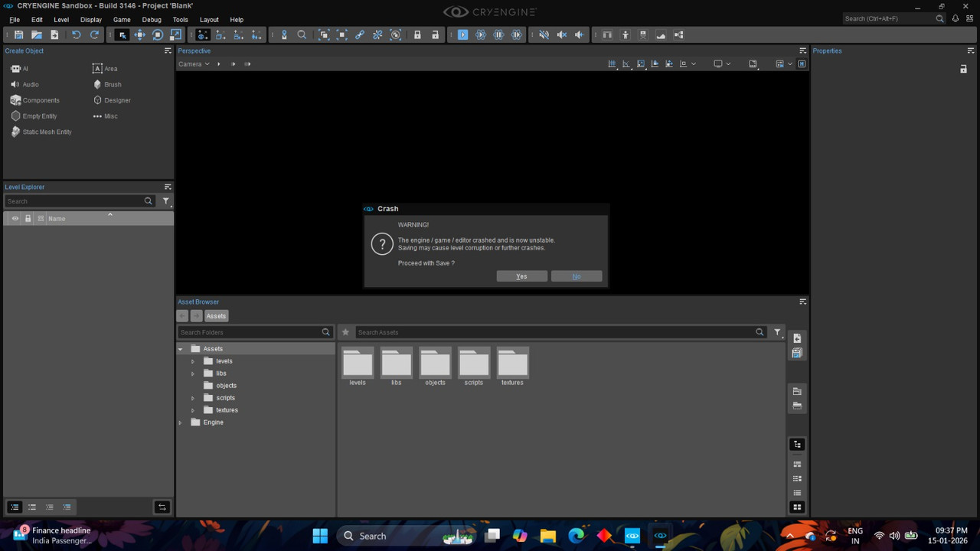Viewport: 980px width, 551px height.
Task: Select Empty Entity in Create Object panel
Action: 34,116
